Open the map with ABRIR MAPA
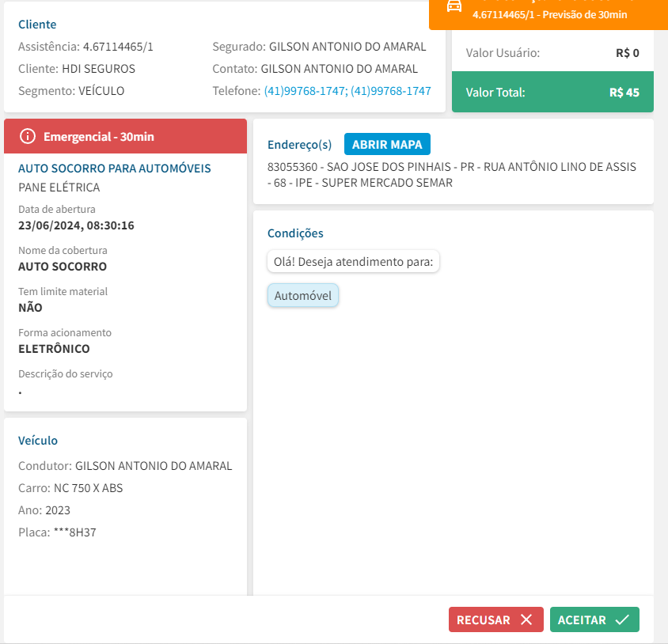Image resolution: width=668 pixels, height=644 pixels. pyautogui.click(x=387, y=145)
